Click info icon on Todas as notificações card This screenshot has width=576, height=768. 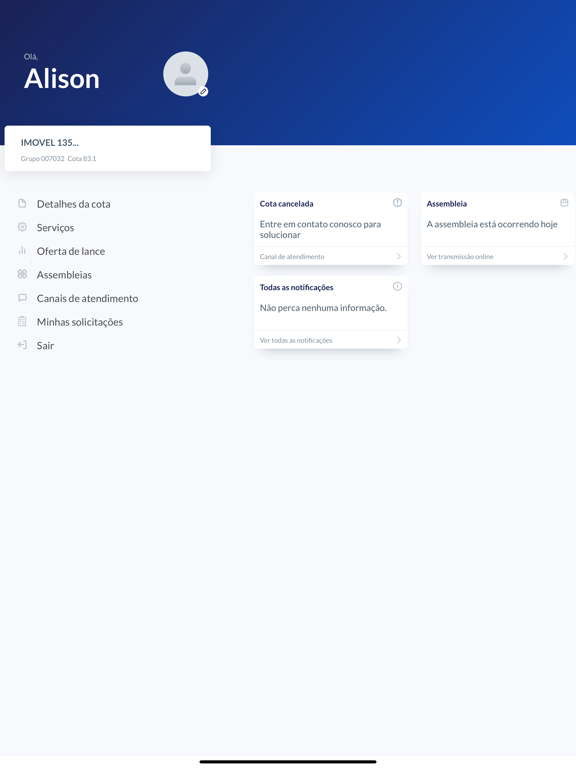(x=397, y=286)
